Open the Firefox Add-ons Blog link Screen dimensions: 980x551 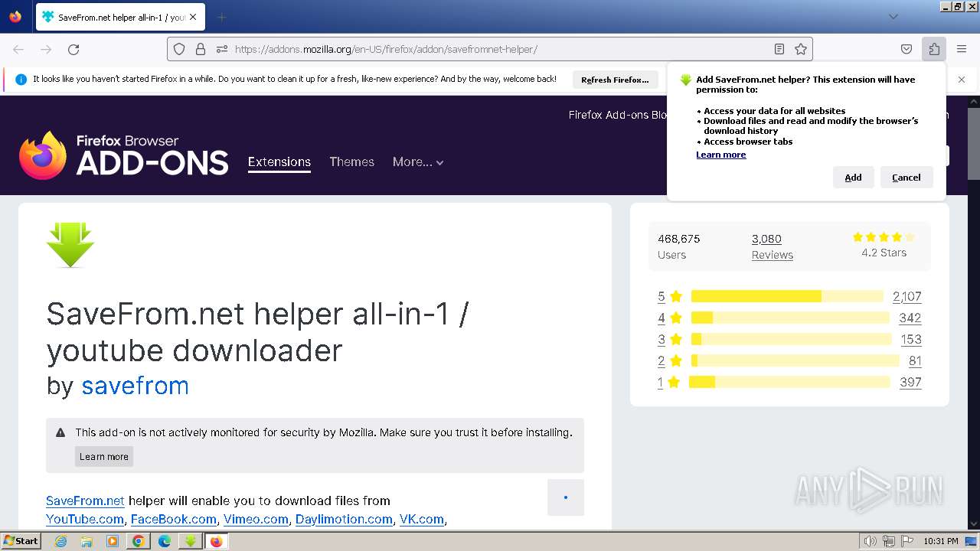tap(618, 115)
